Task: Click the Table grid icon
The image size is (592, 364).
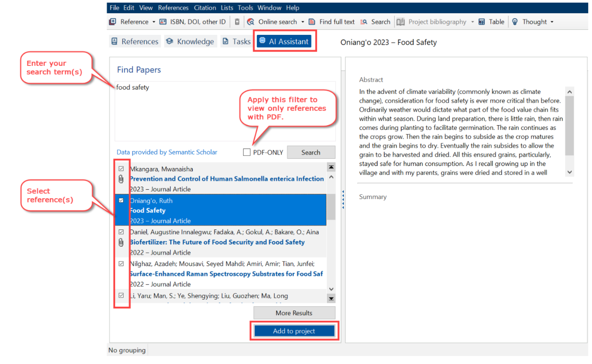Action: click(x=482, y=22)
